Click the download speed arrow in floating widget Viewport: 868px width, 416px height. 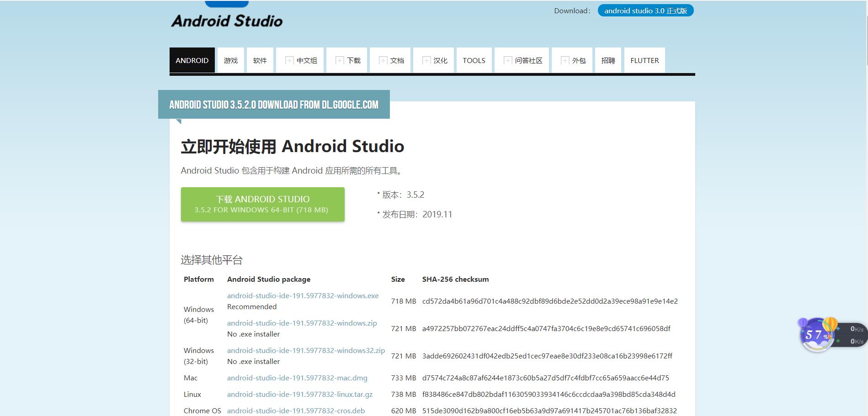tap(838, 341)
